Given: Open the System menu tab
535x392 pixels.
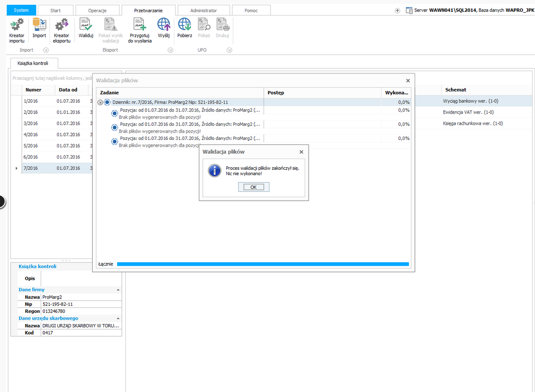Looking at the screenshot, I should (21, 10).
